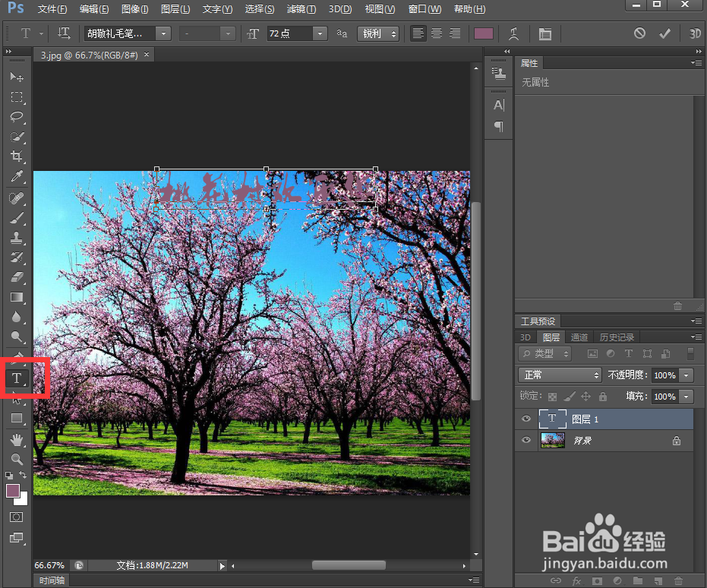Open the warp text dialog
707x588 pixels.
click(x=513, y=33)
